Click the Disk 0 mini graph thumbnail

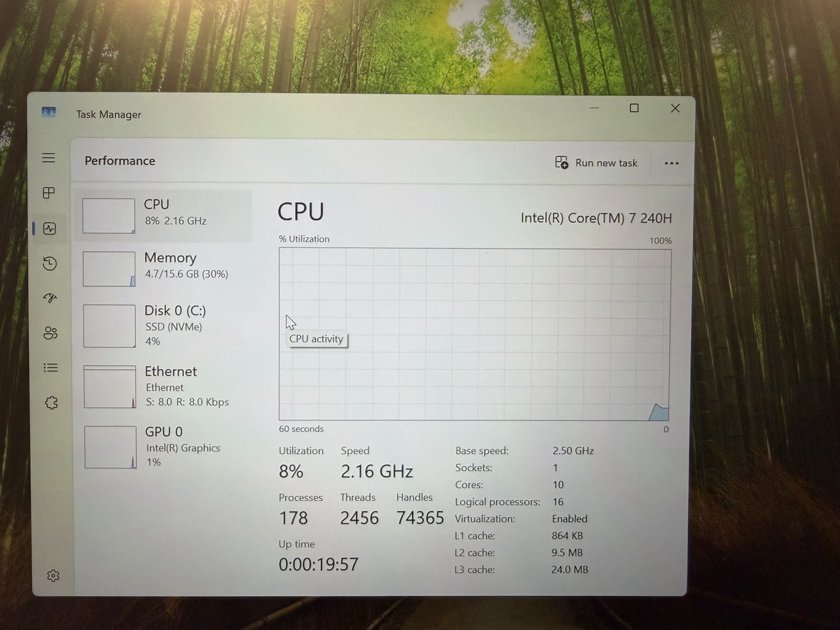110,325
